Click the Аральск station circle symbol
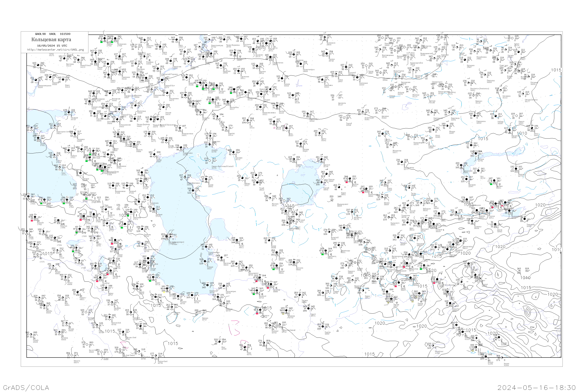Viewport: 588px width, 392px height. 321,159
